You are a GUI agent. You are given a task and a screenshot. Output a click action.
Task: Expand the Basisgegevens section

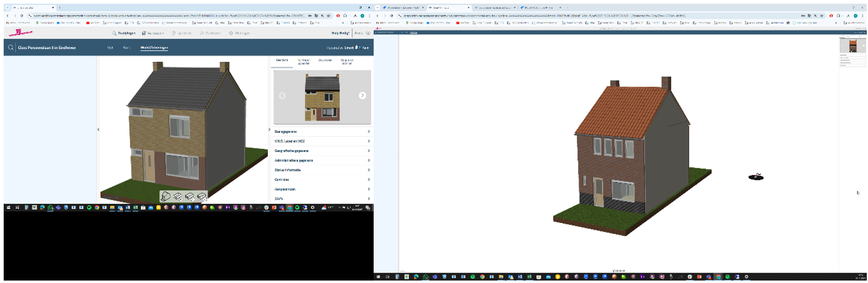coord(321,132)
